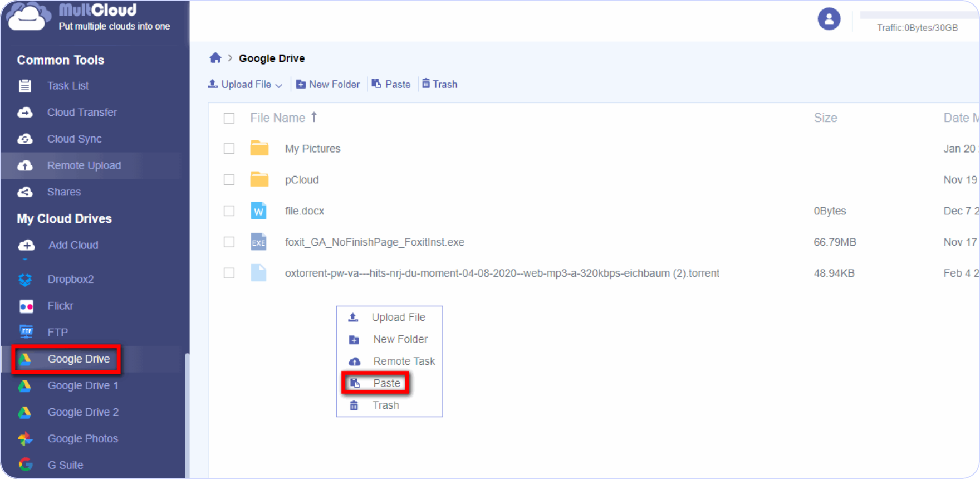Open Google Photos in the sidebar
This screenshot has width=980, height=479.
[x=83, y=439]
